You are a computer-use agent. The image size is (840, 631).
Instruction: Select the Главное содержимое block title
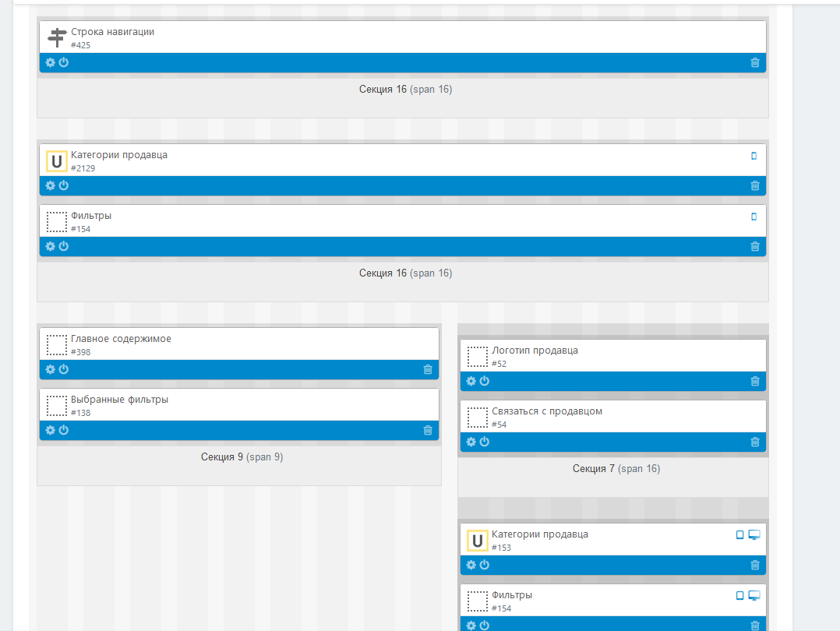point(121,339)
